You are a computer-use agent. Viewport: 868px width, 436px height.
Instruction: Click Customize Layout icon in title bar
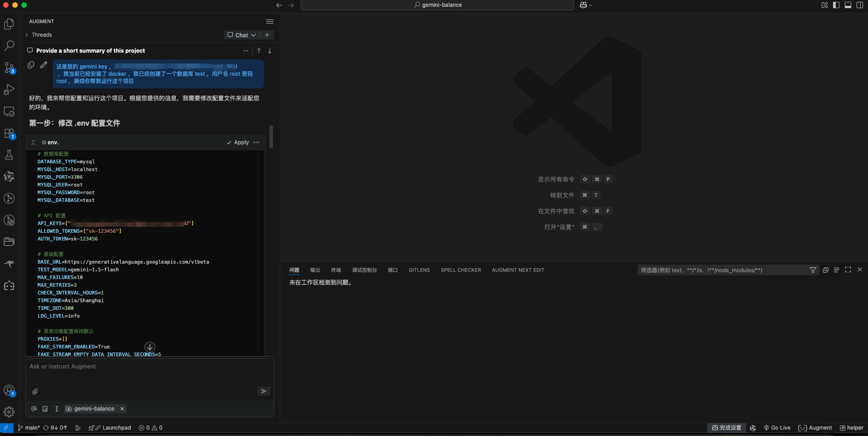(x=825, y=5)
